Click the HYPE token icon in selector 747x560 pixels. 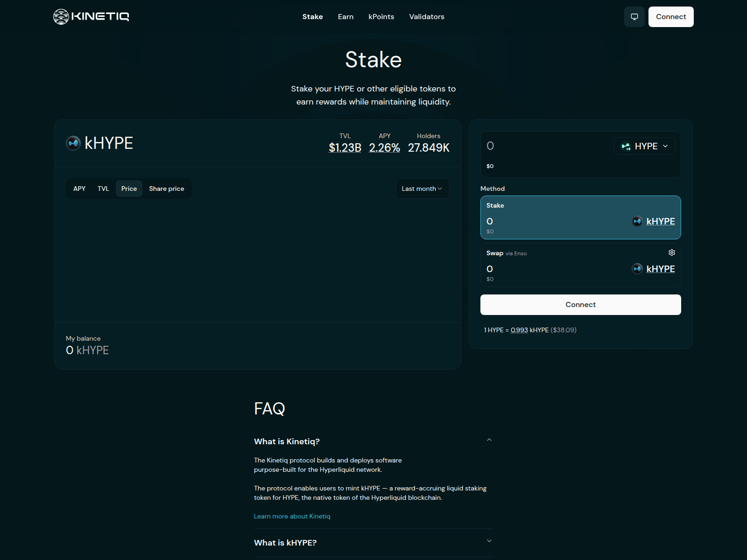(626, 147)
